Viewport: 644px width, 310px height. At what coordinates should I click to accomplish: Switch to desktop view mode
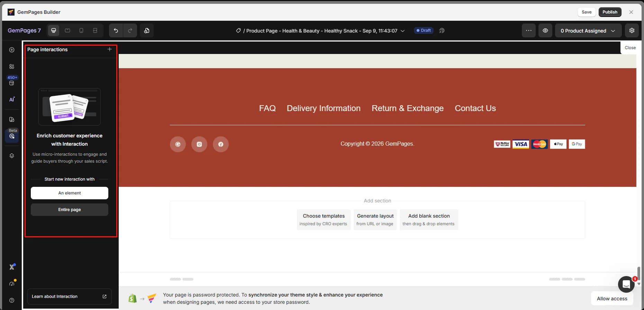(x=54, y=30)
